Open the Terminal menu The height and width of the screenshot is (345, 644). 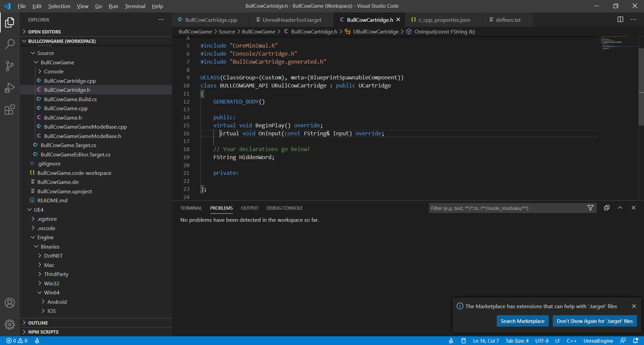click(135, 6)
